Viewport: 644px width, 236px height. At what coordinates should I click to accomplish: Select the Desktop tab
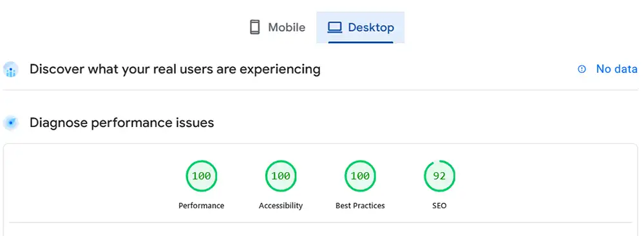click(x=360, y=28)
